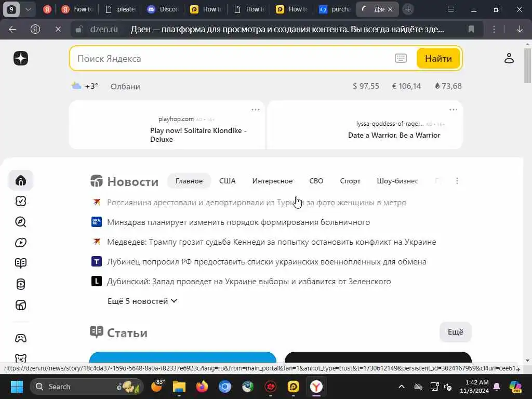Open Solitaire Klondike Deluxe ad
The image size is (532, 399).
(198, 135)
